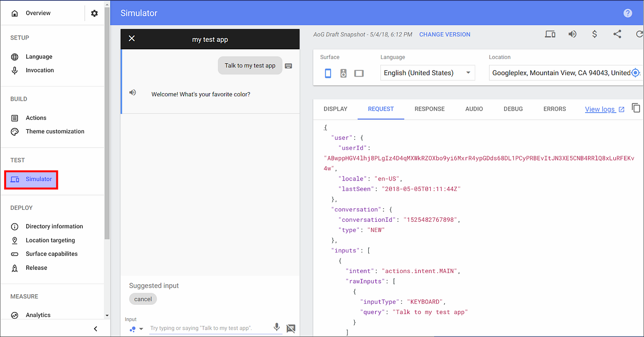Refresh the simulator with the reload icon
Viewport: 644px width, 337px height.
639,34
